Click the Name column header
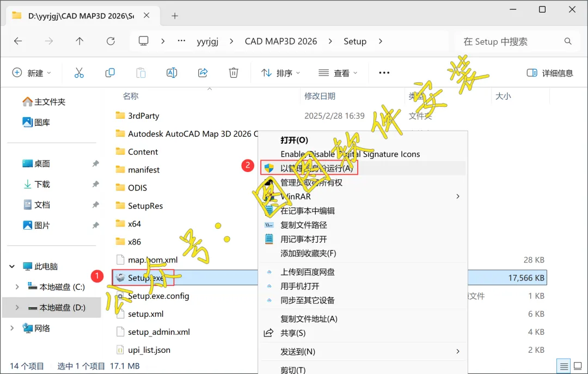This screenshot has width=588, height=374. click(131, 96)
